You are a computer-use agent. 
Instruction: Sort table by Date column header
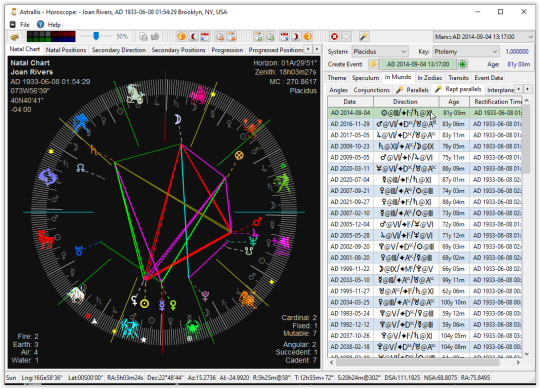coord(350,102)
